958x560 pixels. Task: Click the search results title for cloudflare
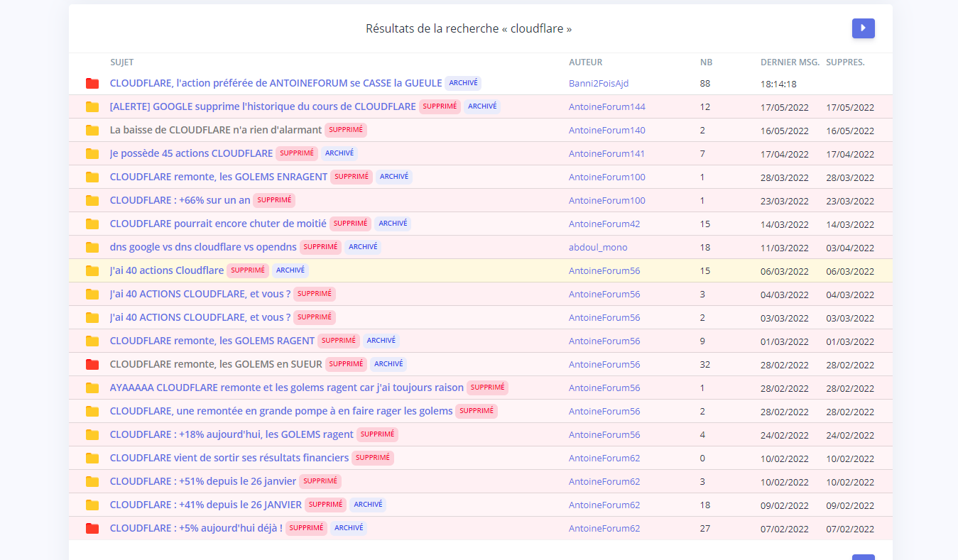[469, 28]
